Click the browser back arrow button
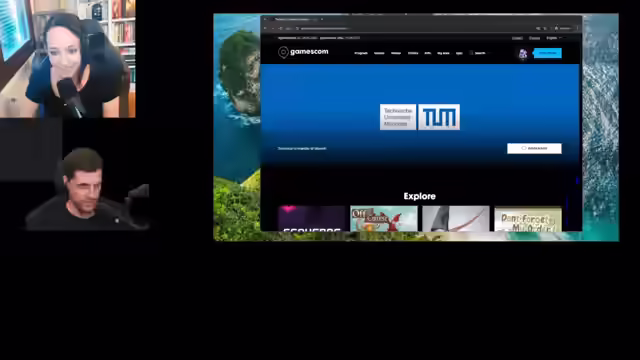 (265, 29)
